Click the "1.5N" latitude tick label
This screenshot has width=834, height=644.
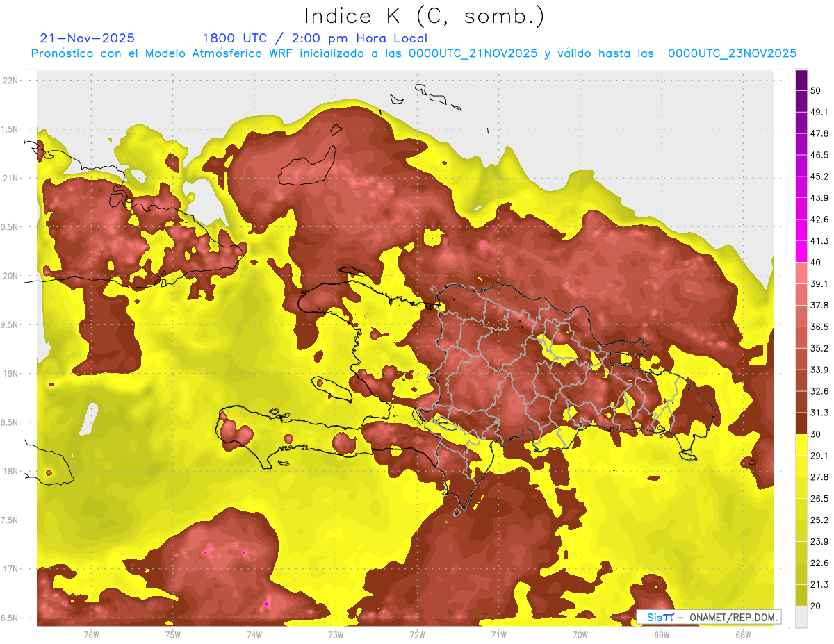(x=10, y=130)
